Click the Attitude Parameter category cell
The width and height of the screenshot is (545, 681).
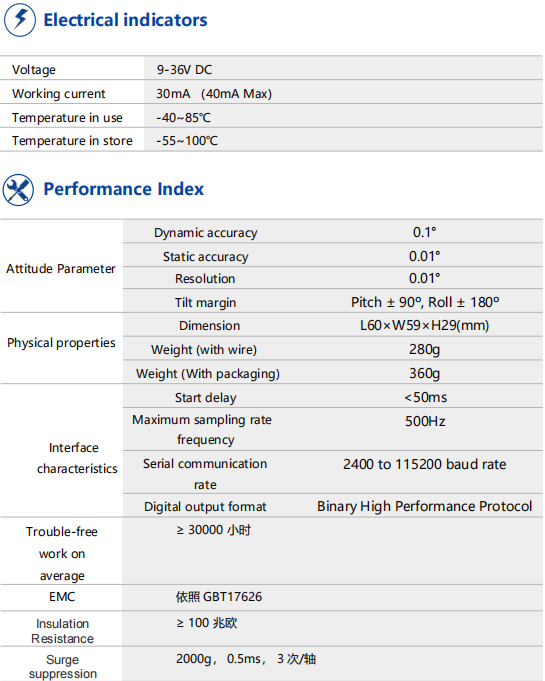tap(61, 268)
